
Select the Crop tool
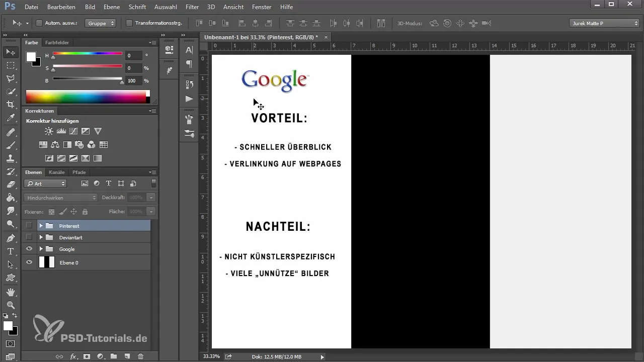[11, 105]
